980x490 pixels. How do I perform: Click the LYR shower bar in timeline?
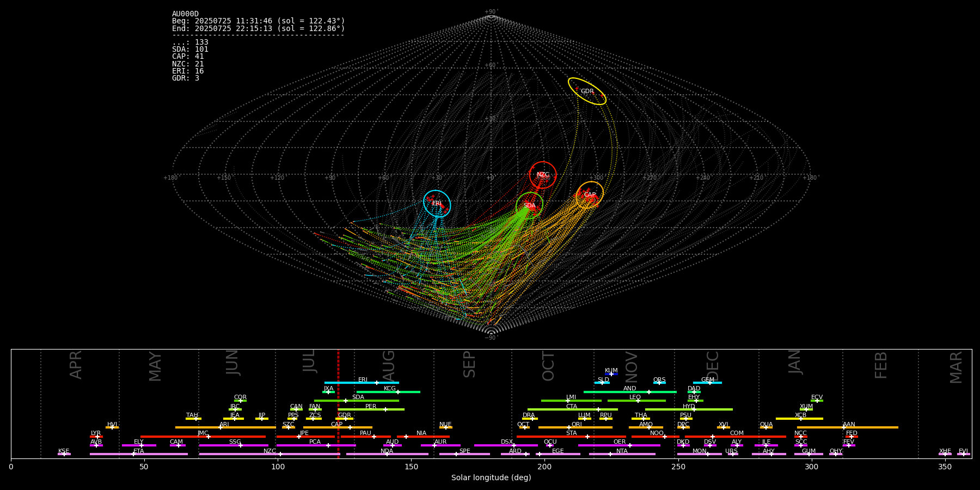pyautogui.click(x=96, y=437)
